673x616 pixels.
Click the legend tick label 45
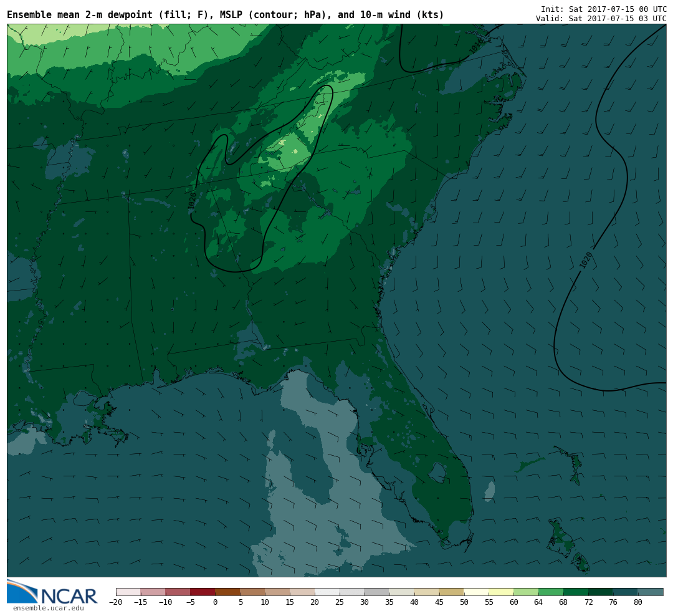click(439, 602)
